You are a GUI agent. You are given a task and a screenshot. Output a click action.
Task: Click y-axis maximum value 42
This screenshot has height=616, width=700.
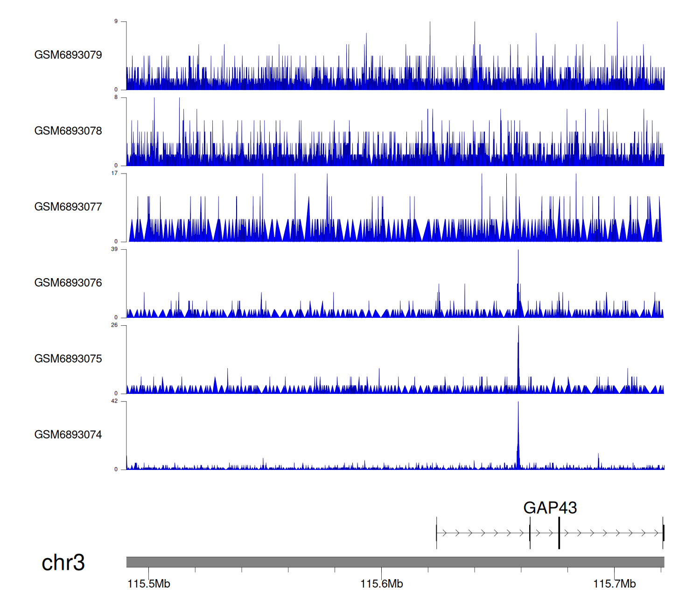[114, 401]
